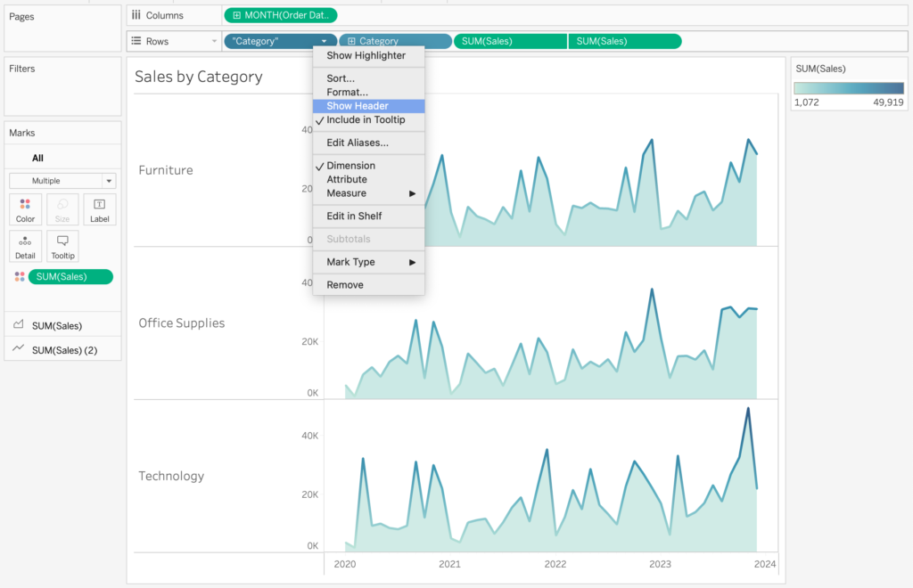Image resolution: width=913 pixels, height=588 pixels.
Task: Open the Tooltip marks card
Action: click(62, 247)
